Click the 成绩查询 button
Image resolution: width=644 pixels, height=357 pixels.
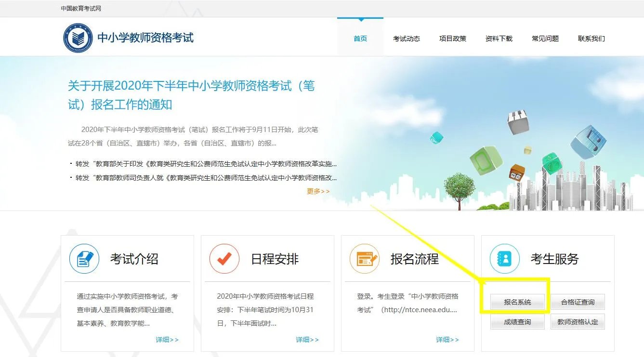pyautogui.click(x=516, y=321)
